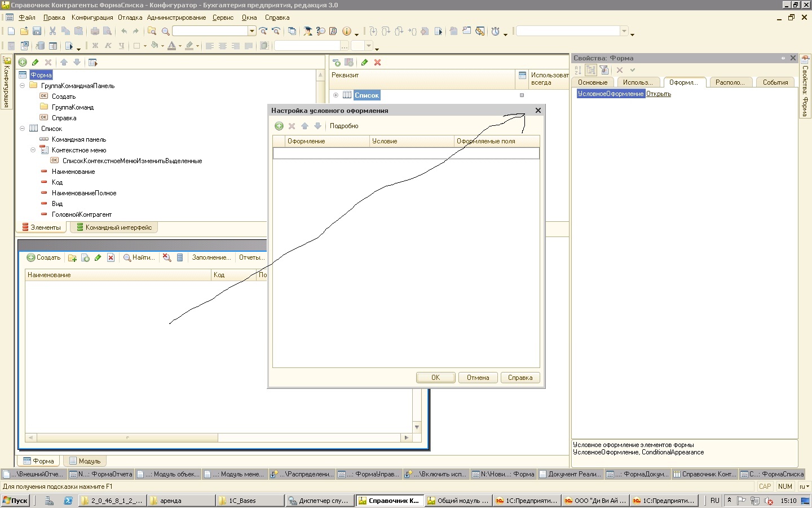Click Справка button in conditional appearance dialog

[520, 378]
